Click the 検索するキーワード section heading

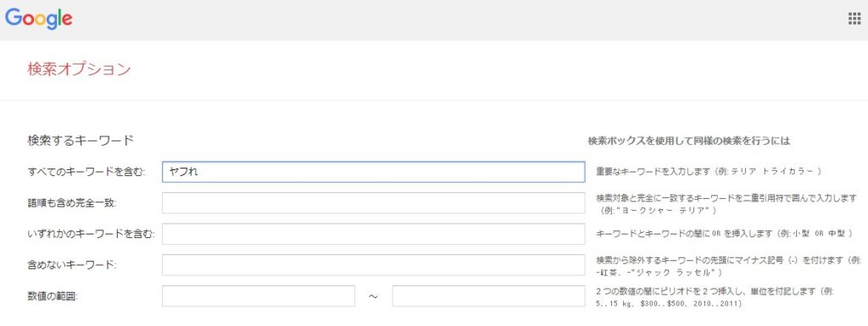81,141
